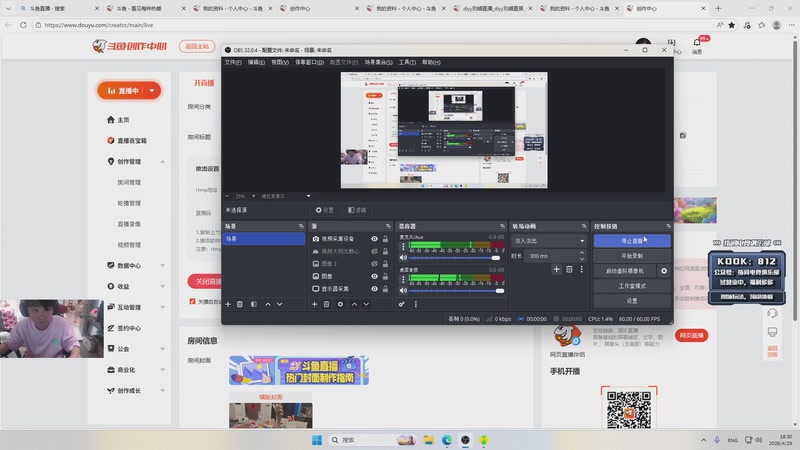Pop out the Sources dock icon
Viewport: 800px width, 450px height.
coord(388,226)
